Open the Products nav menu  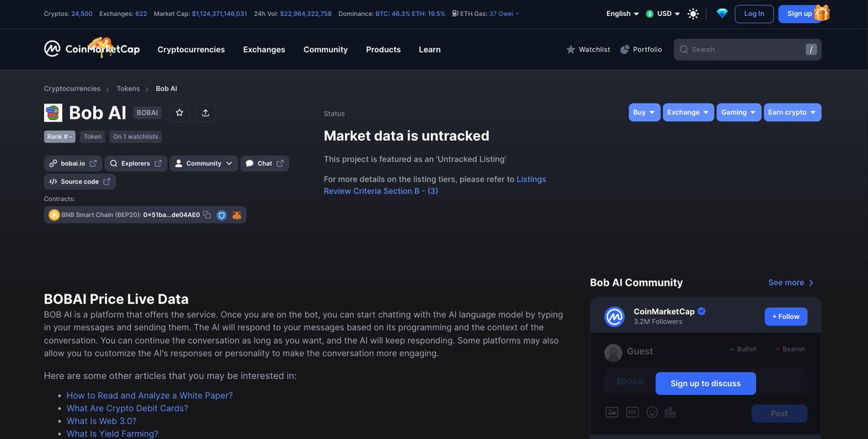(x=383, y=49)
